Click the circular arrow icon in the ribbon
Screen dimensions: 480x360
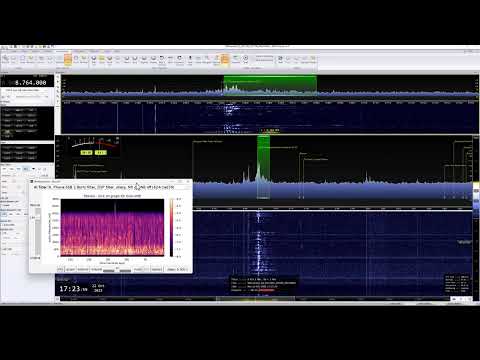tap(179, 59)
